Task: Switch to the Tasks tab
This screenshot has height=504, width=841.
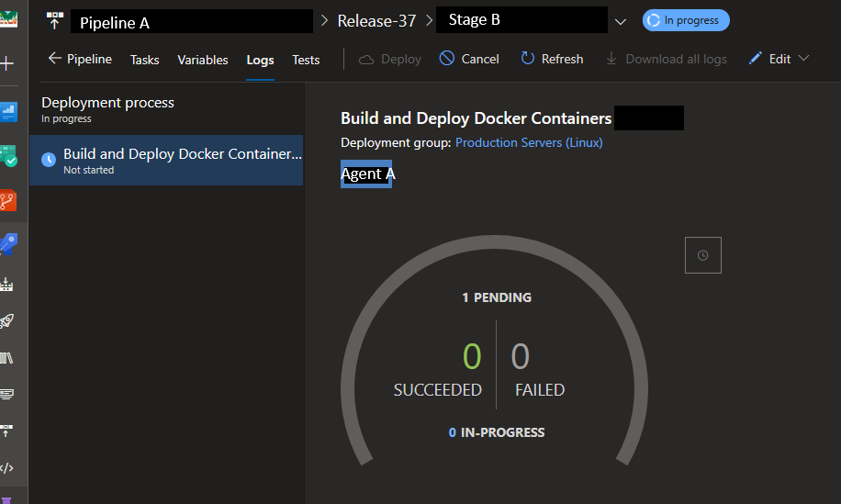Action: point(145,60)
